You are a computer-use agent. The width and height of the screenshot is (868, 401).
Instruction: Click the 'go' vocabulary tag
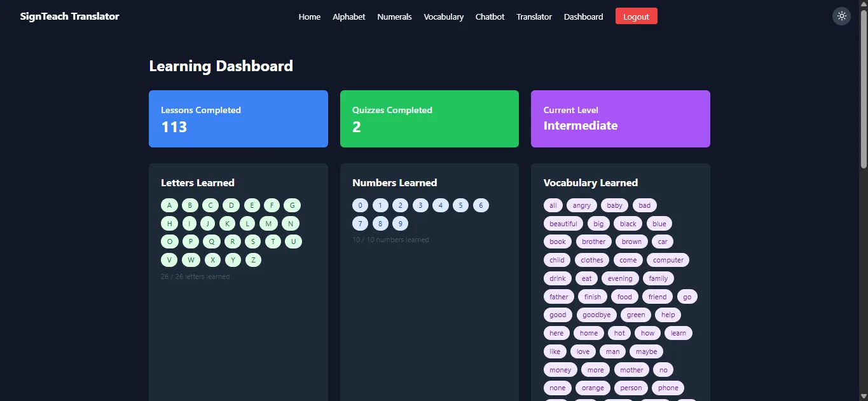[687, 297]
